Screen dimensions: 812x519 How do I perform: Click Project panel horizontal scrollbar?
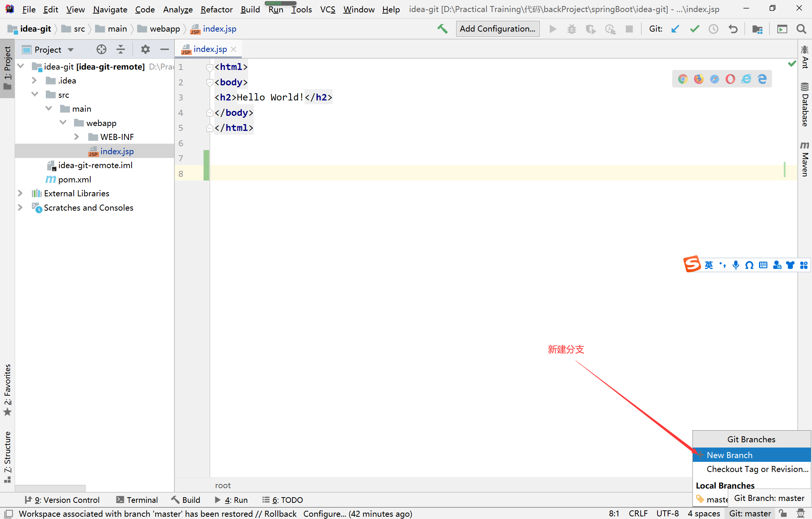[50, 488]
